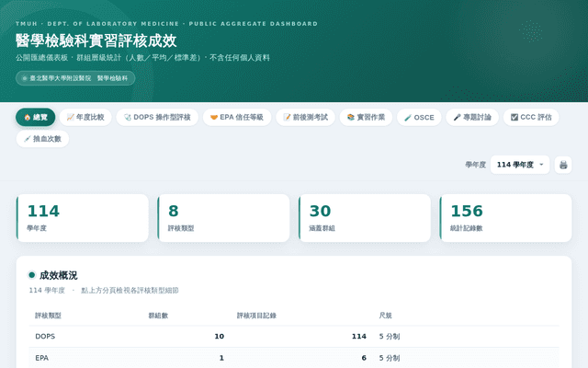Click the 評核項目記錄 column header
Image resolution: width=588 pixels, height=368 pixels.
(x=256, y=316)
